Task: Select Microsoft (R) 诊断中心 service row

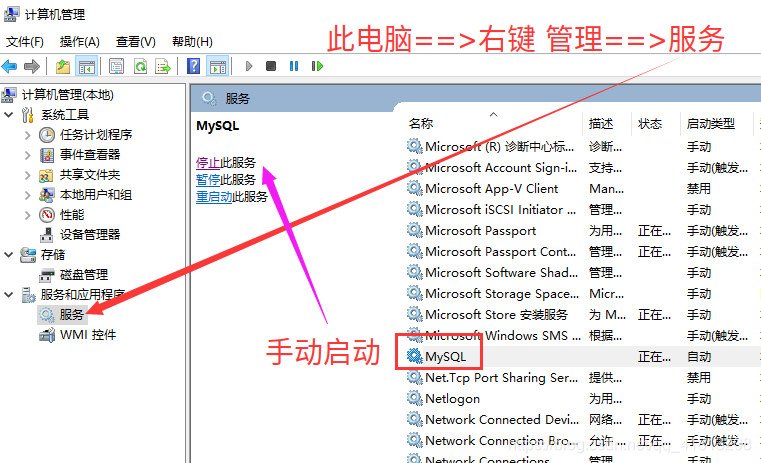Action: (x=582, y=147)
